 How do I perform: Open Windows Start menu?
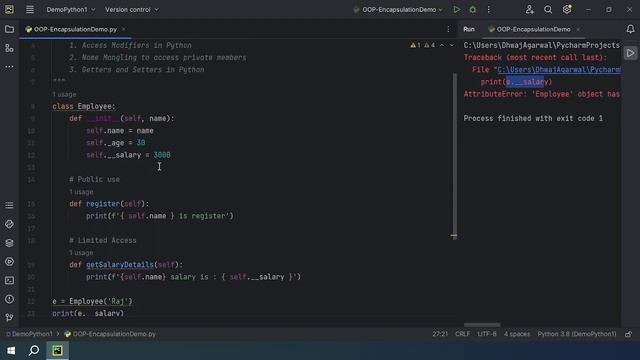(x=11, y=351)
